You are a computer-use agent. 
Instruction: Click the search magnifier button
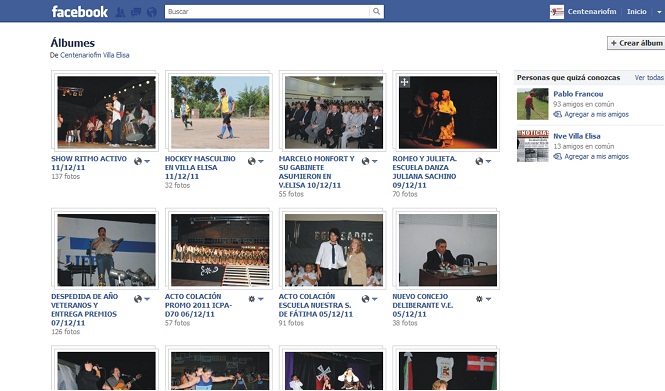coord(376,12)
